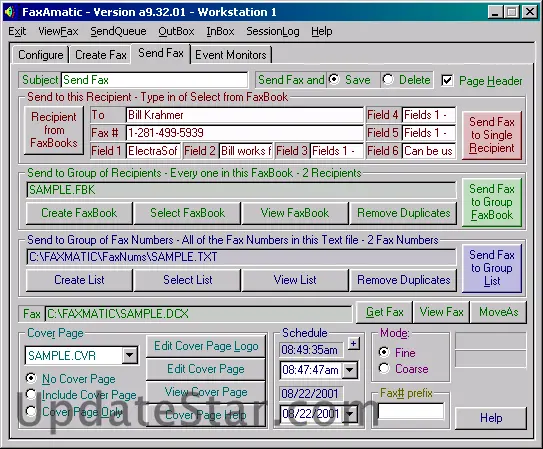
Task: Click the current date 08/22/2001 display
Action: (311, 394)
